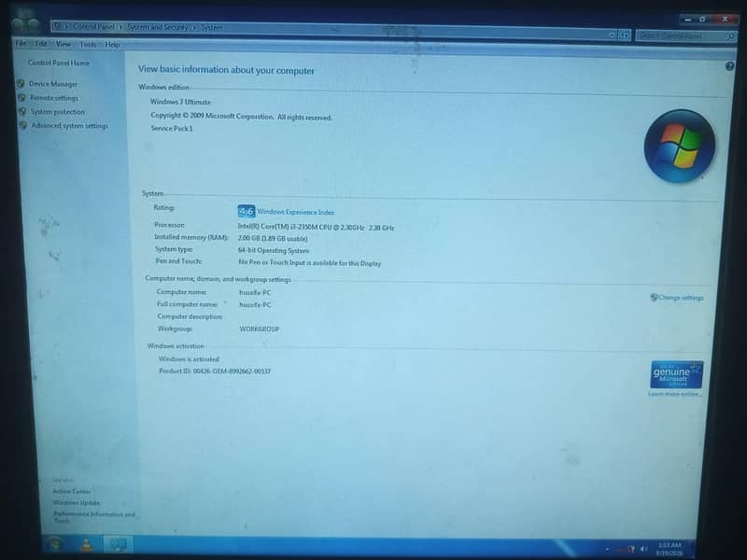Image resolution: width=747 pixels, height=560 pixels.
Task: Click System and Security breadcrumb
Action: [157, 27]
